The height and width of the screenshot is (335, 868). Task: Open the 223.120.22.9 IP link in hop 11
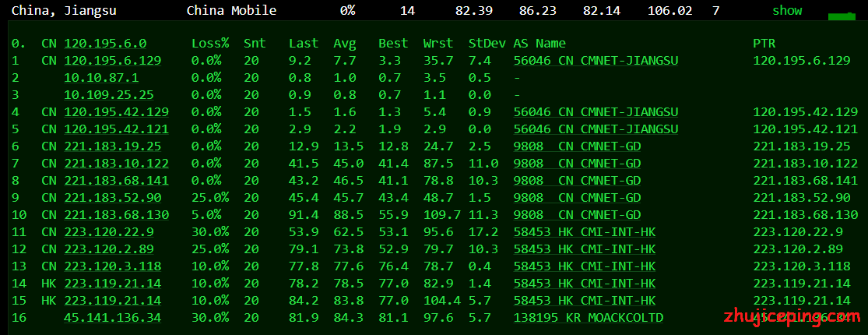click(x=109, y=233)
